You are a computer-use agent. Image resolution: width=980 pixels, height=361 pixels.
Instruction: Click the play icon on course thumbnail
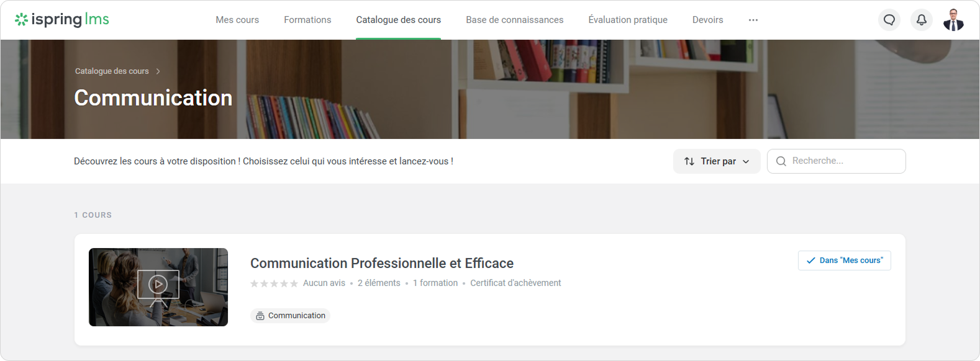[x=158, y=285]
